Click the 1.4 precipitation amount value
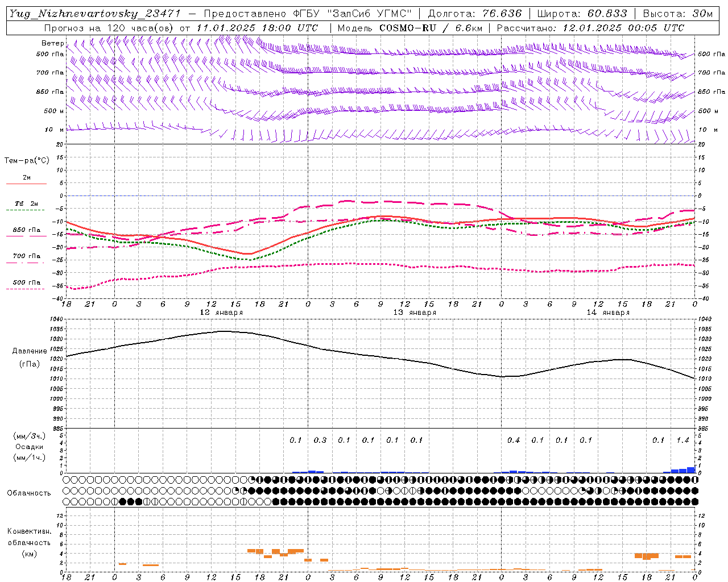This screenshot has width=728, height=582. pyautogui.click(x=682, y=440)
